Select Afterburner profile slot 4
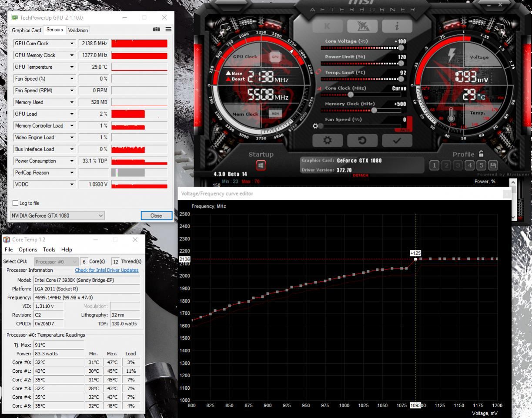Image resolution: width=532 pixels, height=418 pixels. (469, 165)
